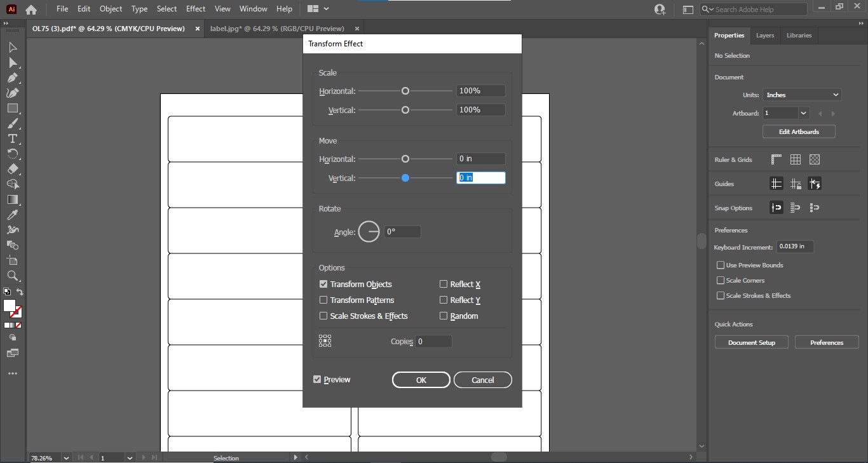Cancel the Transform Effect dialog
The height and width of the screenshot is (463, 868).
pyautogui.click(x=483, y=380)
